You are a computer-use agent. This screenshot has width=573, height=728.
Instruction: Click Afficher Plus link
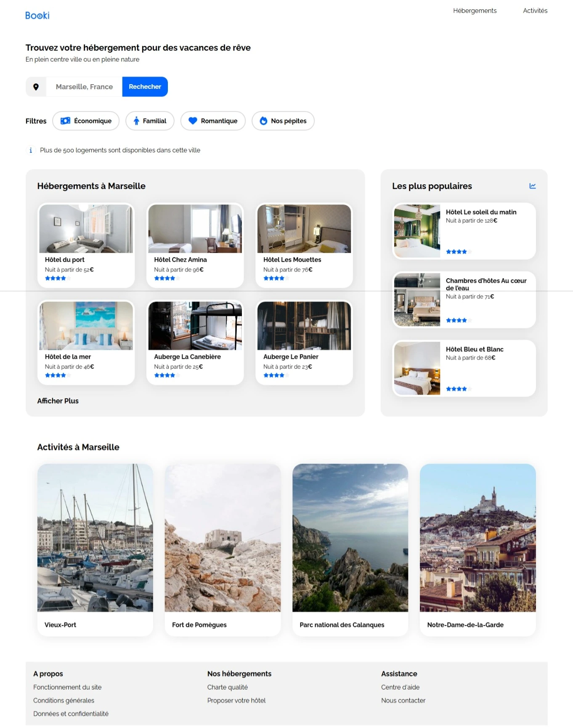(58, 401)
